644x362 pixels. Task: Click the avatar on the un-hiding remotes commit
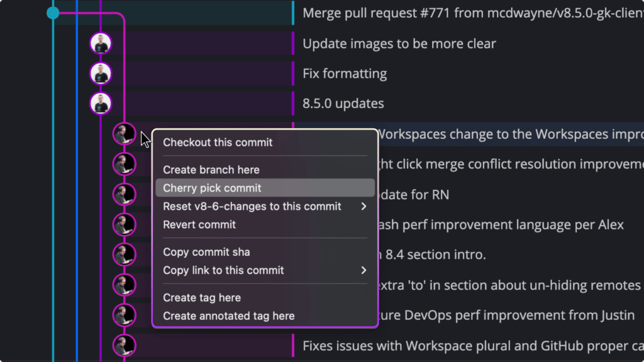(124, 285)
